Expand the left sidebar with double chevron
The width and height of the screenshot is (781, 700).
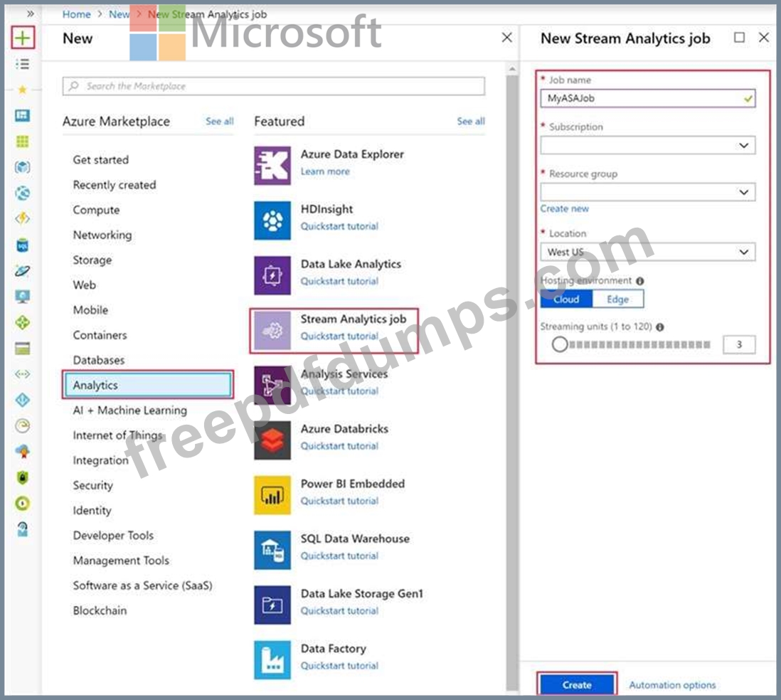pos(31,14)
